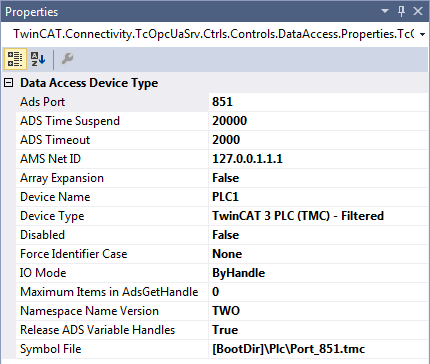This screenshot has width=430, height=364.
Task: Select the ADS Timeout property row
Action: (222, 140)
